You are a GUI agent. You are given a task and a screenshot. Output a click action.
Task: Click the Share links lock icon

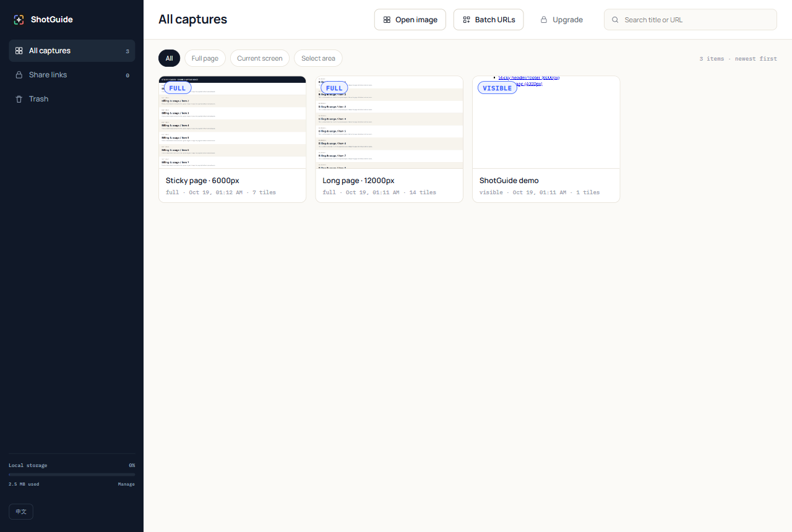pos(19,75)
